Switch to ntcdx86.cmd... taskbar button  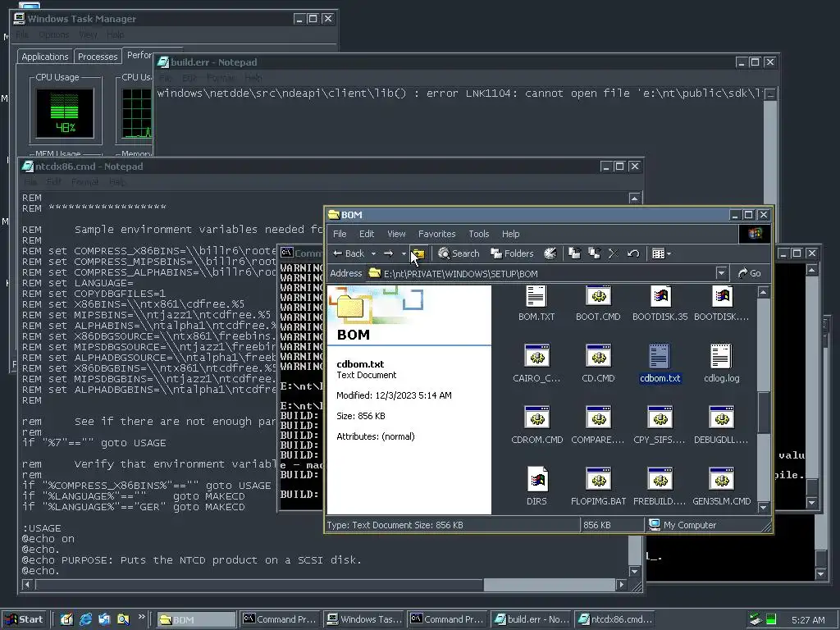[615, 620]
